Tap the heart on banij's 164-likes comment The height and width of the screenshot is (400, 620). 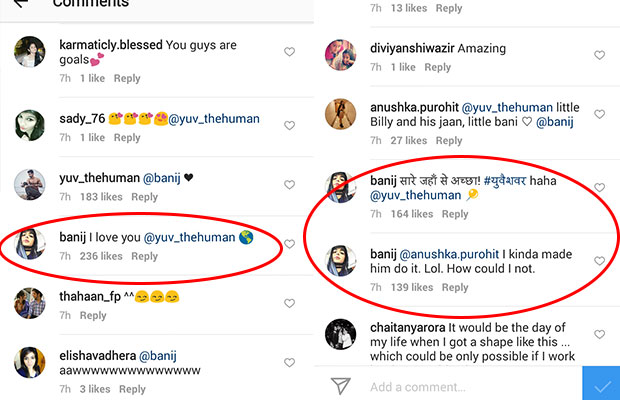point(600,187)
